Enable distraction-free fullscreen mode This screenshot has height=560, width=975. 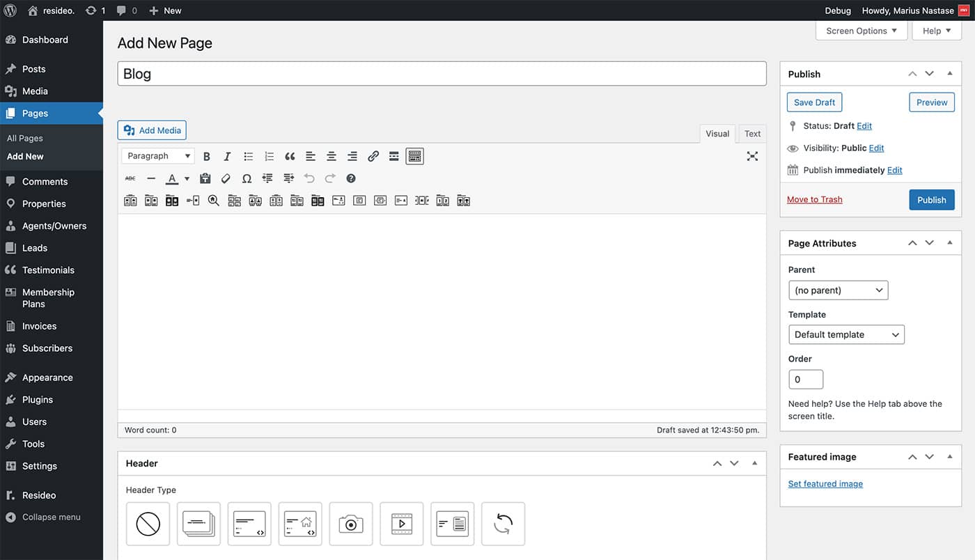click(752, 157)
